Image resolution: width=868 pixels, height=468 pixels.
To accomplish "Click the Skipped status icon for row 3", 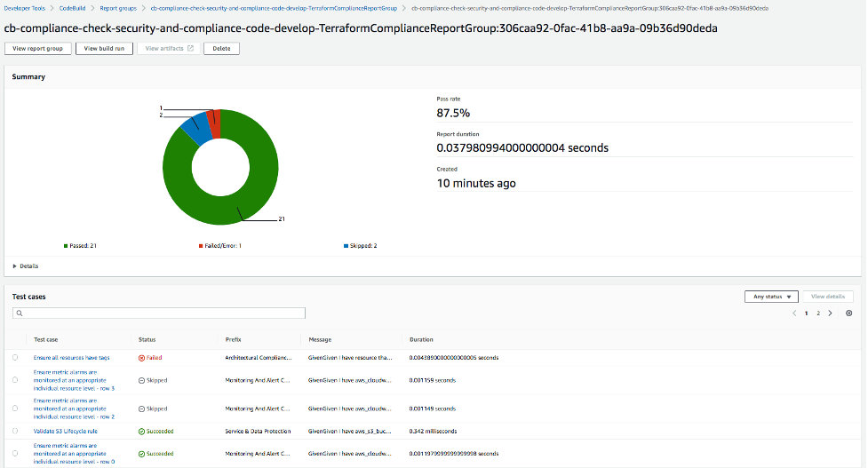I will coord(142,381).
